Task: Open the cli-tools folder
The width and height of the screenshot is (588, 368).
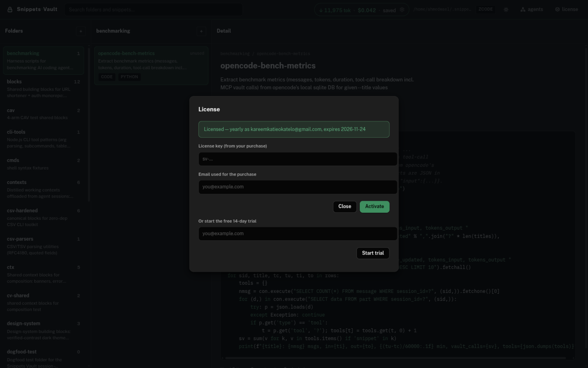Action: coord(43,139)
